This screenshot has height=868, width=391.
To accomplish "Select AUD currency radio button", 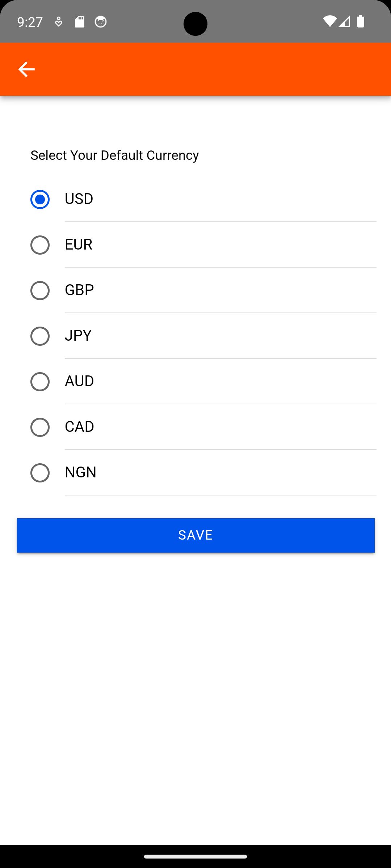I will [40, 382].
